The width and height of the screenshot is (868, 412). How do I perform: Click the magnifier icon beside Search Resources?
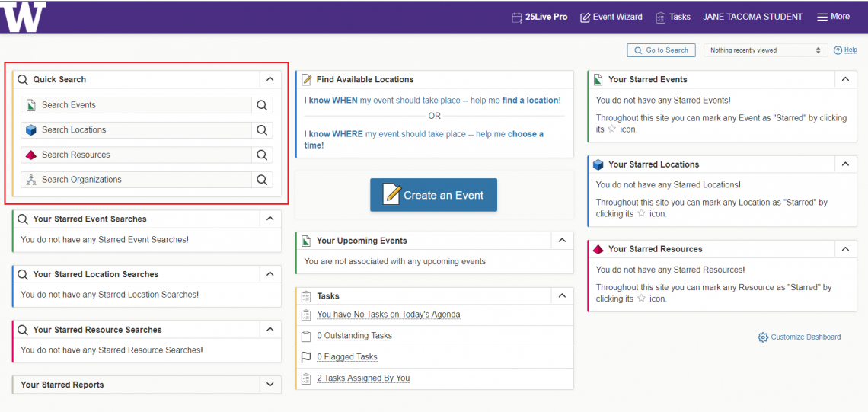pos(262,155)
